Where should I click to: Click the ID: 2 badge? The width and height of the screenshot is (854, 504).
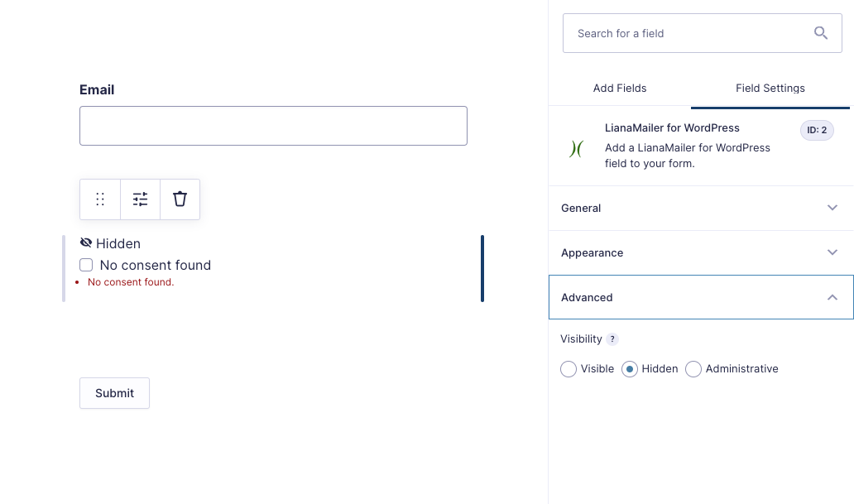coord(817,130)
